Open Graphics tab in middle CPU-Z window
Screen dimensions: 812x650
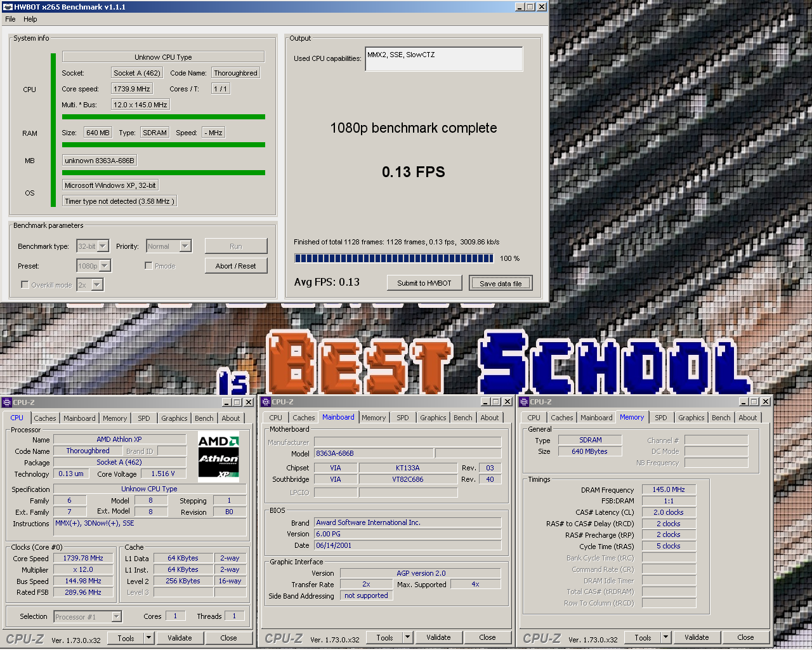point(433,418)
